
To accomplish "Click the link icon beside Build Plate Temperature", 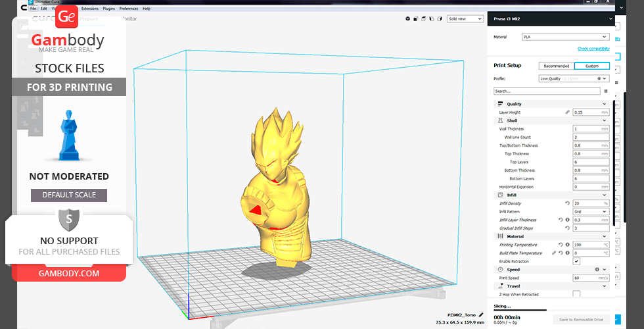I will coord(554,253).
